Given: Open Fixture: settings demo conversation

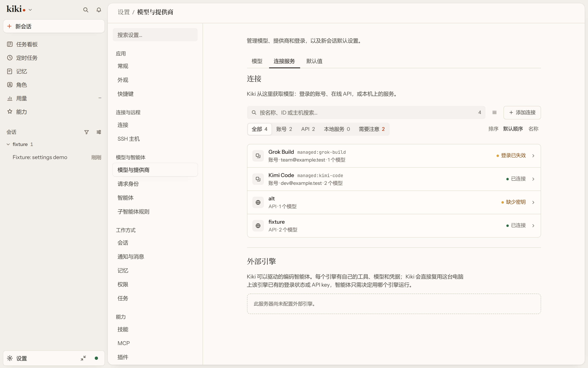Looking at the screenshot, I should pyautogui.click(x=54, y=157).
